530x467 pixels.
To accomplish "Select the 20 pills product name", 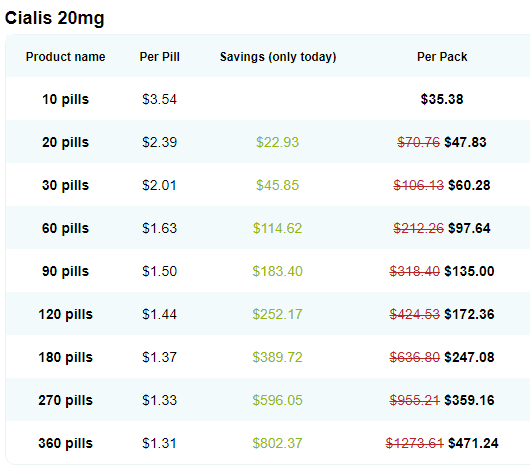I will click(x=65, y=142).
